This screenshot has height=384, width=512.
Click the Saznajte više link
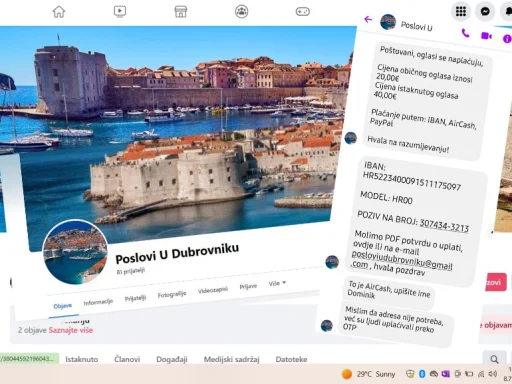point(71,330)
